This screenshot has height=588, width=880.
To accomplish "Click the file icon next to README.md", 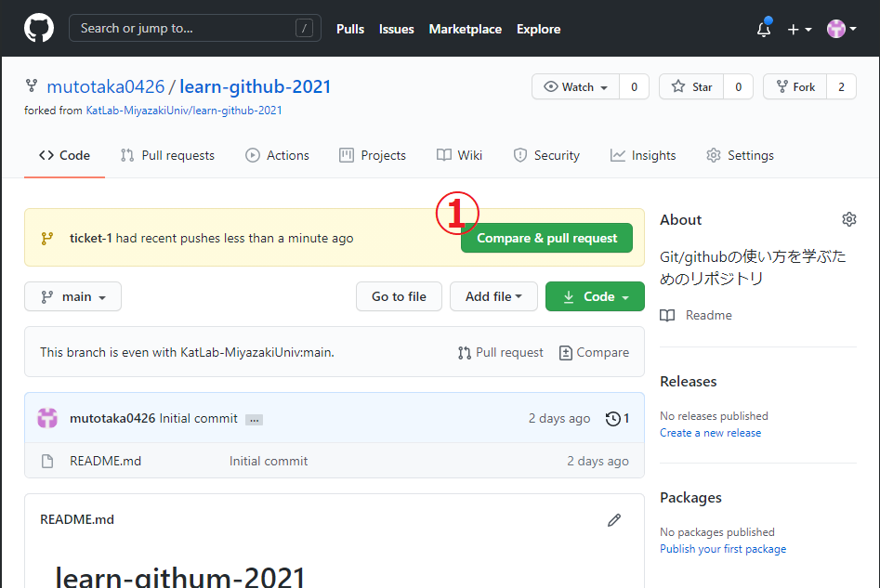I will (47, 461).
